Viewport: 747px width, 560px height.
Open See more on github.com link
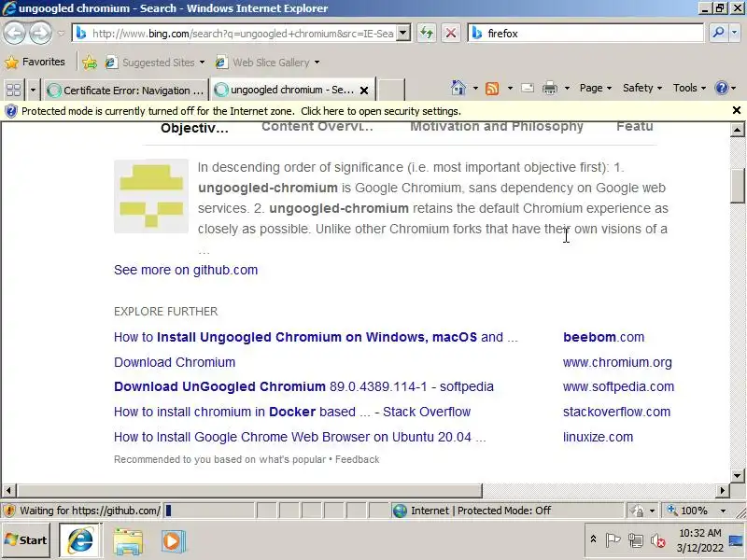[x=186, y=270]
